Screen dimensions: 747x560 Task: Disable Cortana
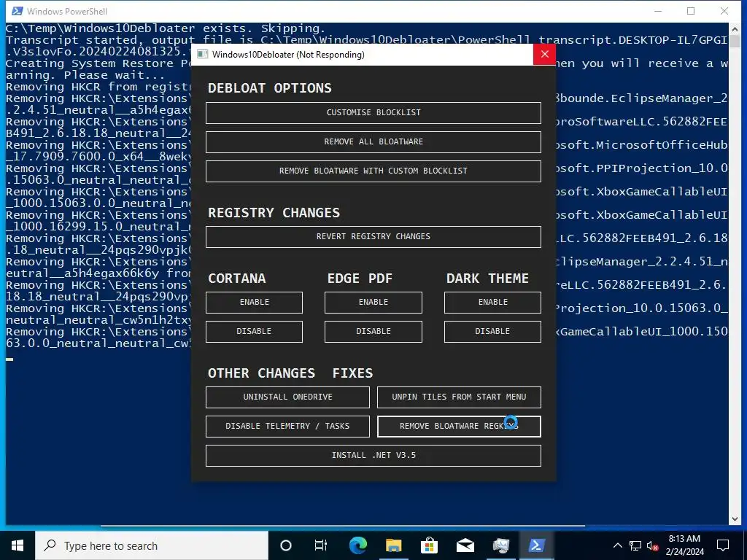(254, 332)
